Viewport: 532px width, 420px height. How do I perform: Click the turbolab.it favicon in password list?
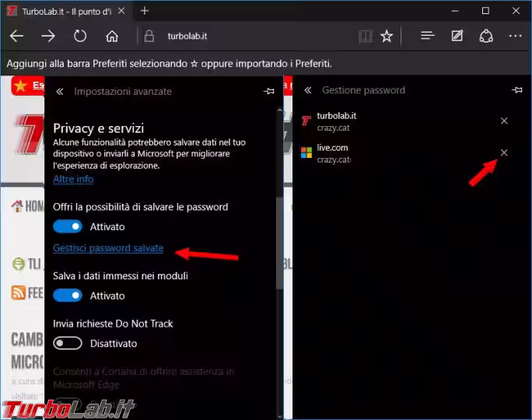pyautogui.click(x=306, y=120)
